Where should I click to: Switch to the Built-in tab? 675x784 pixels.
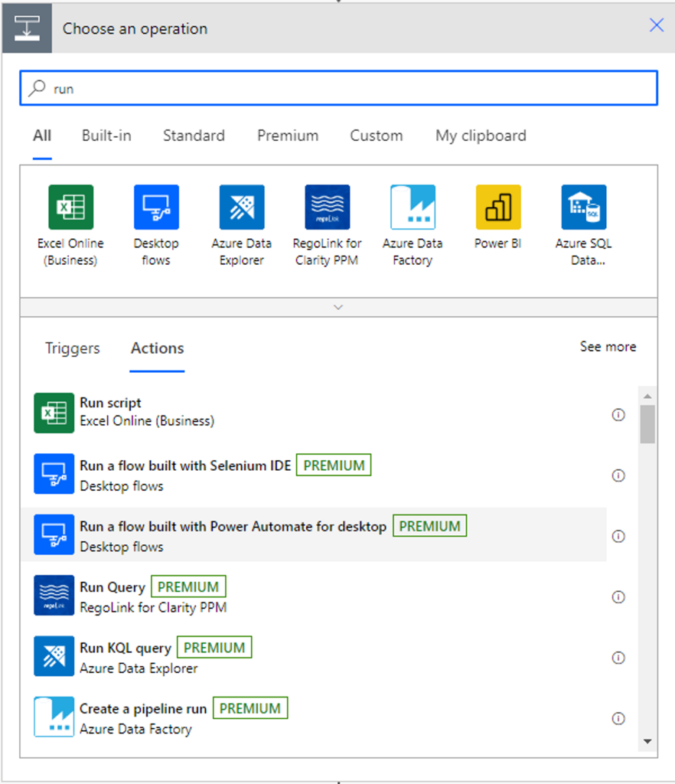[106, 136]
